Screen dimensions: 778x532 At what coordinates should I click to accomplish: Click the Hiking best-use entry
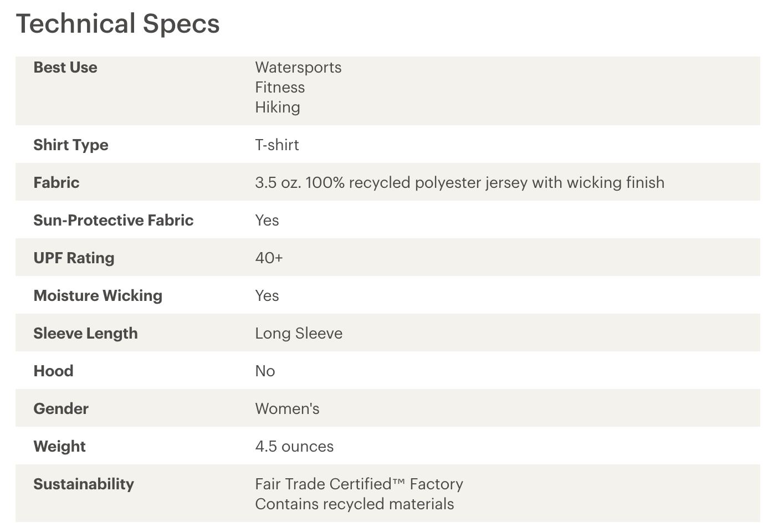point(278,108)
